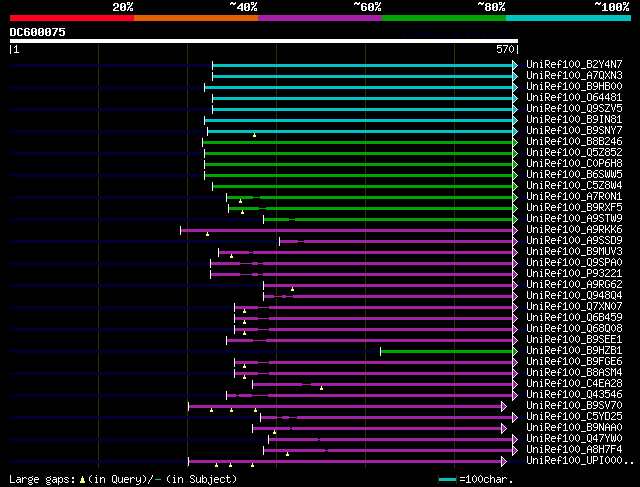Open hit UniRef100_B2Y4N7
The image size is (640, 487).
pos(574,64)
